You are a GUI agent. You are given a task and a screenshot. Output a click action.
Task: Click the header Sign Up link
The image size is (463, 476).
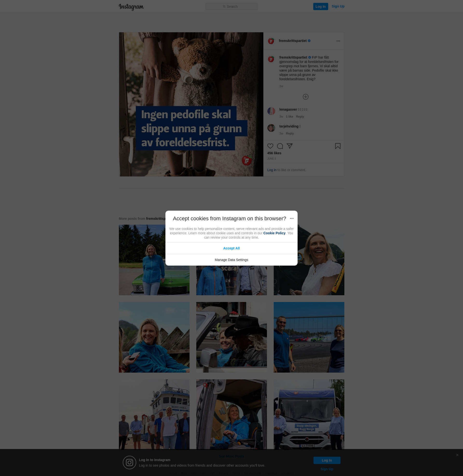(338, 6)
